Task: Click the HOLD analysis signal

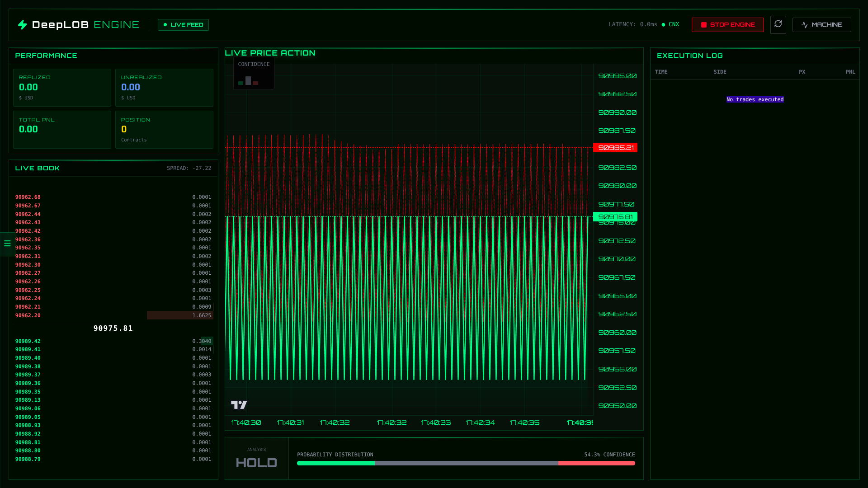Action: tap(256, 463)
